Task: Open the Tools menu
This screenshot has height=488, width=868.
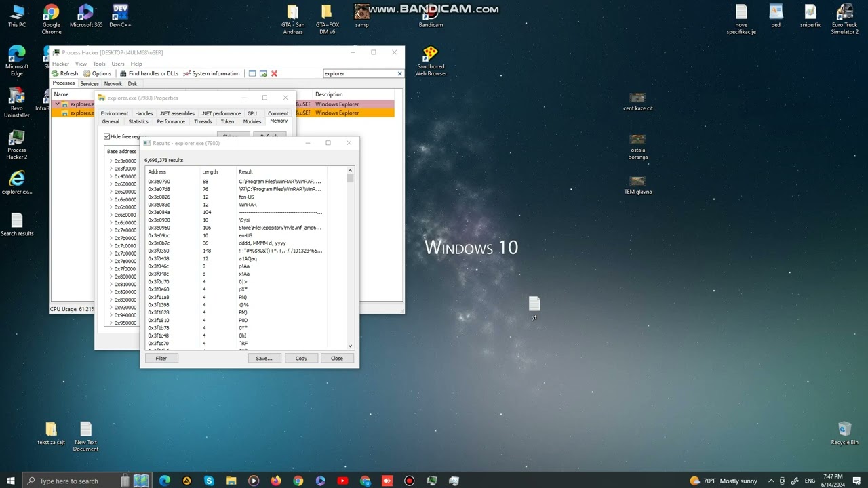Action: 99,64
